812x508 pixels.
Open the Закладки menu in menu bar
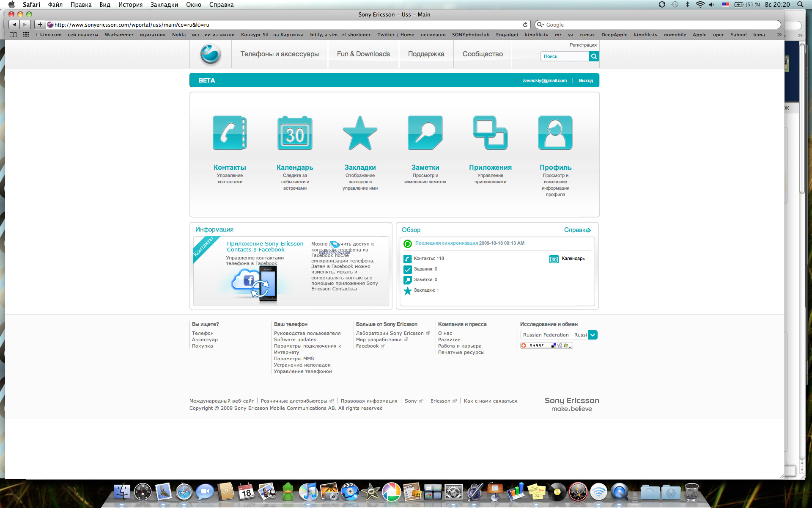coord(164,4)
